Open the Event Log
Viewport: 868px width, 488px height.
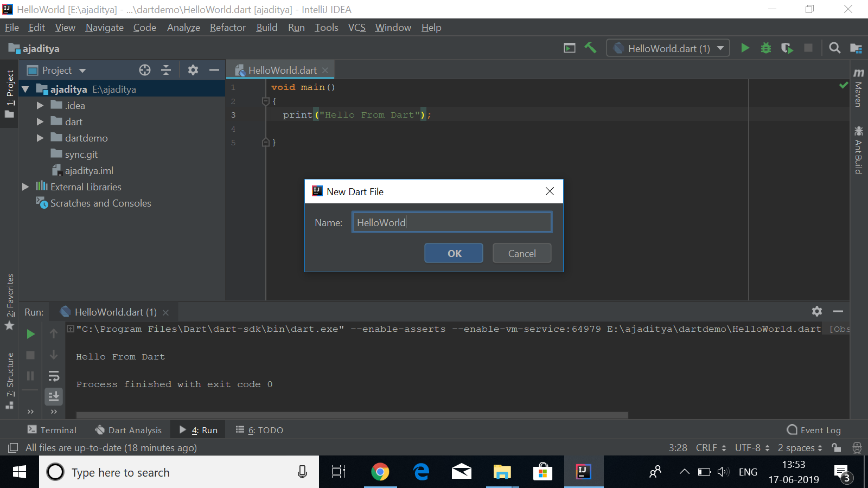point(814,429)
